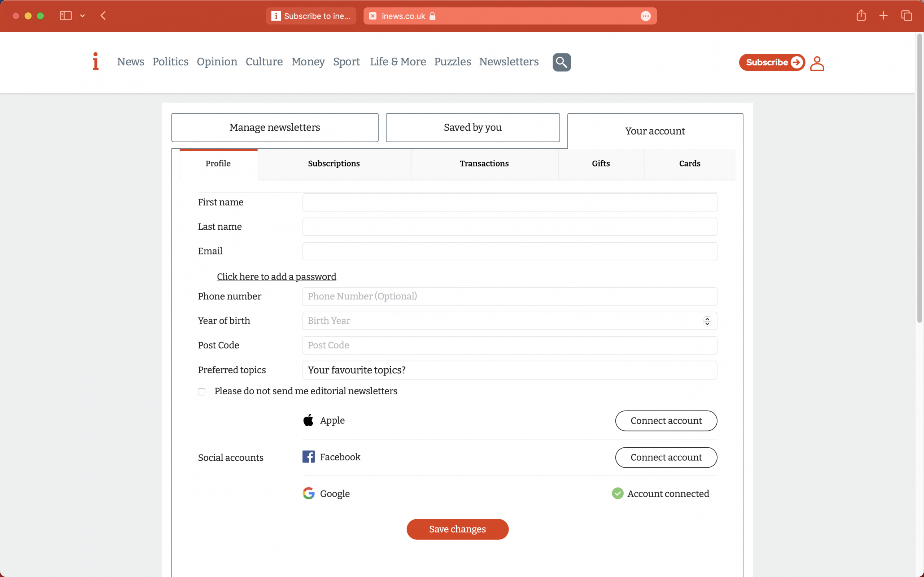Open the search magnifier
The image size is (924, 577).
coord(561,62)
